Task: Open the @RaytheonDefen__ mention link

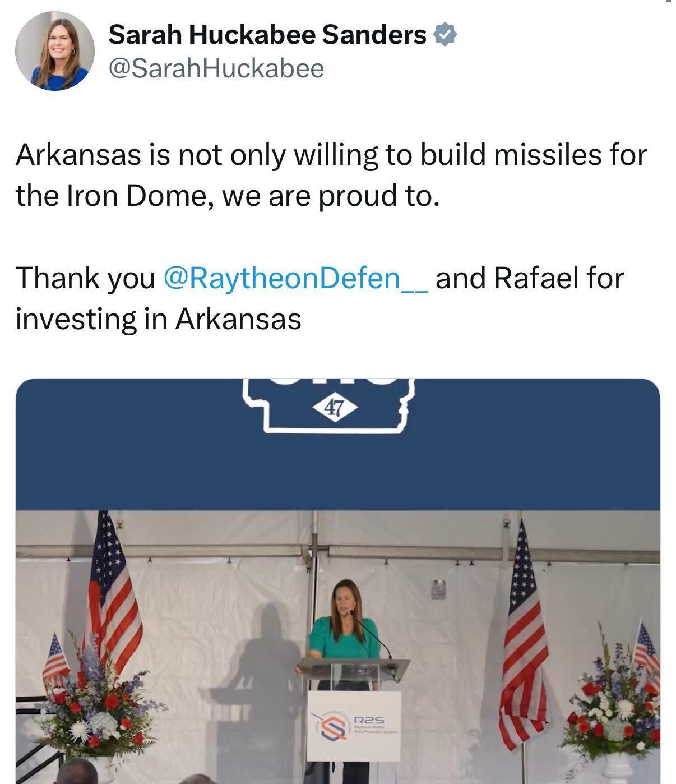Action: point(295,278)
